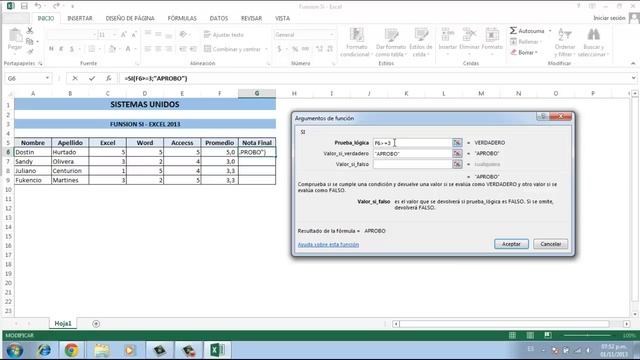The width and height of the screenshot is (640, 360).
Task: Cancel formula entry with X icon
Action: coord(75,78)
